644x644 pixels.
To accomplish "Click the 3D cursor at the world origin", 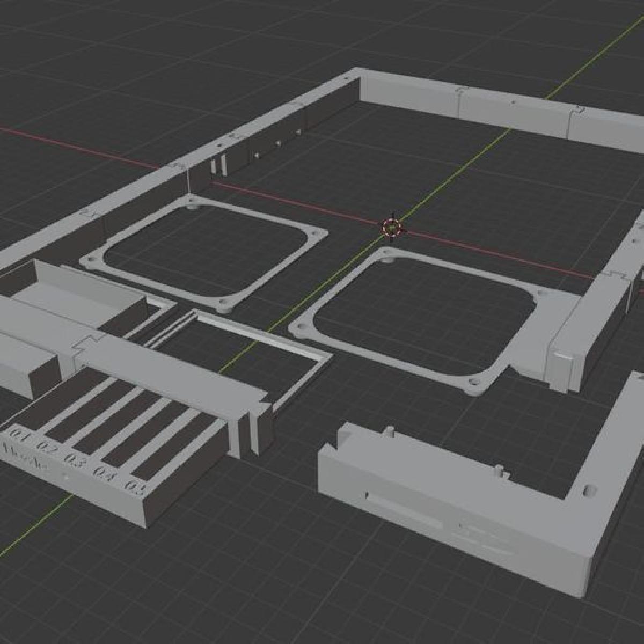I will [392, 228].
